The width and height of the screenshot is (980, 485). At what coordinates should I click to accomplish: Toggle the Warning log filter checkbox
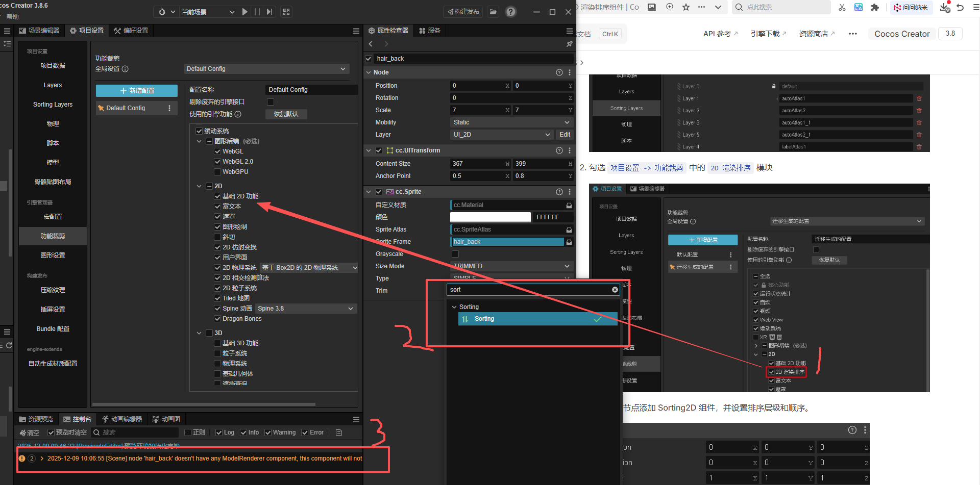pyautogui.click(x=268, y=432)
